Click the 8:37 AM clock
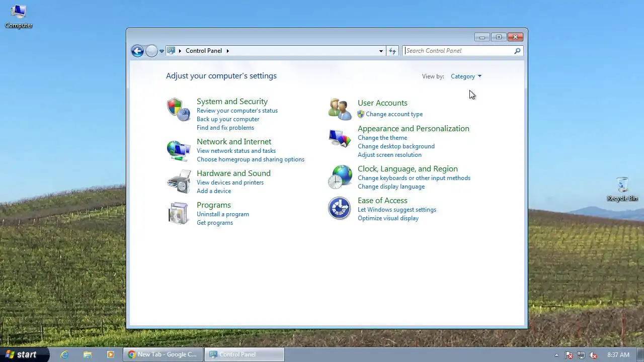 click(618, 355)
